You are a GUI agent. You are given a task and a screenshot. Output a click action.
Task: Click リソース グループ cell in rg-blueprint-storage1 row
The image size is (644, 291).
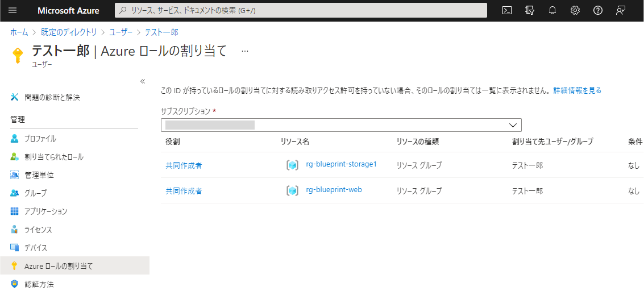coord(419,165)
